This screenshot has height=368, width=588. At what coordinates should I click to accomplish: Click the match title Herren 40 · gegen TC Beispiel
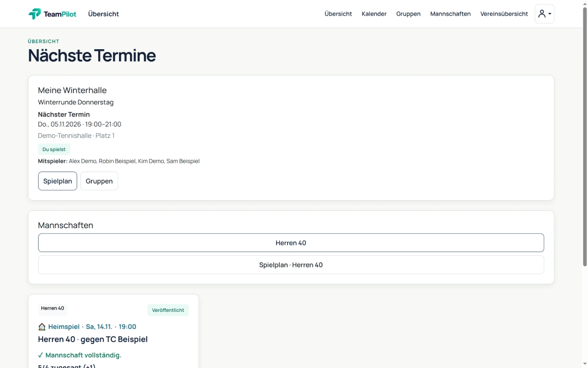point(93,339)
